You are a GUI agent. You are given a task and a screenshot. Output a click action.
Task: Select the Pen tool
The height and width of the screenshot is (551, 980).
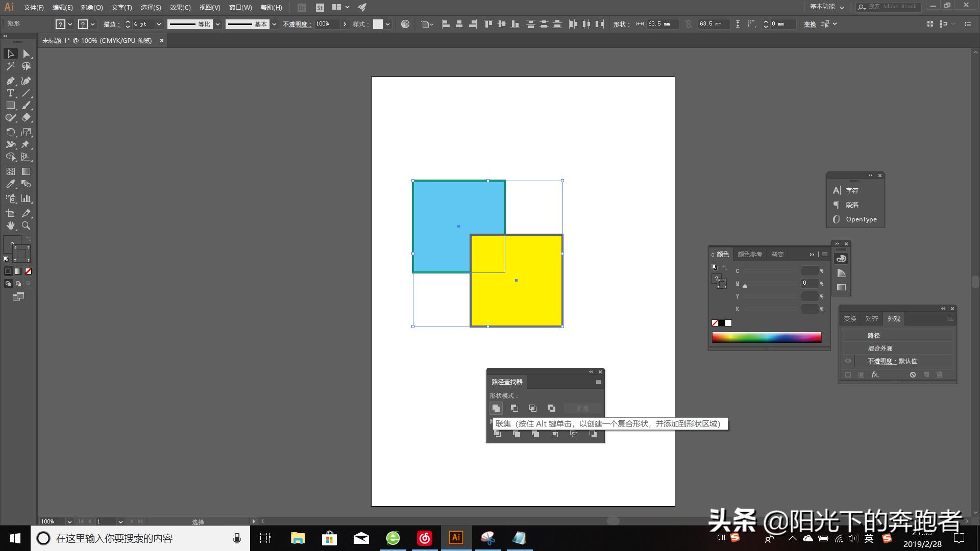(x=10, y=81)
